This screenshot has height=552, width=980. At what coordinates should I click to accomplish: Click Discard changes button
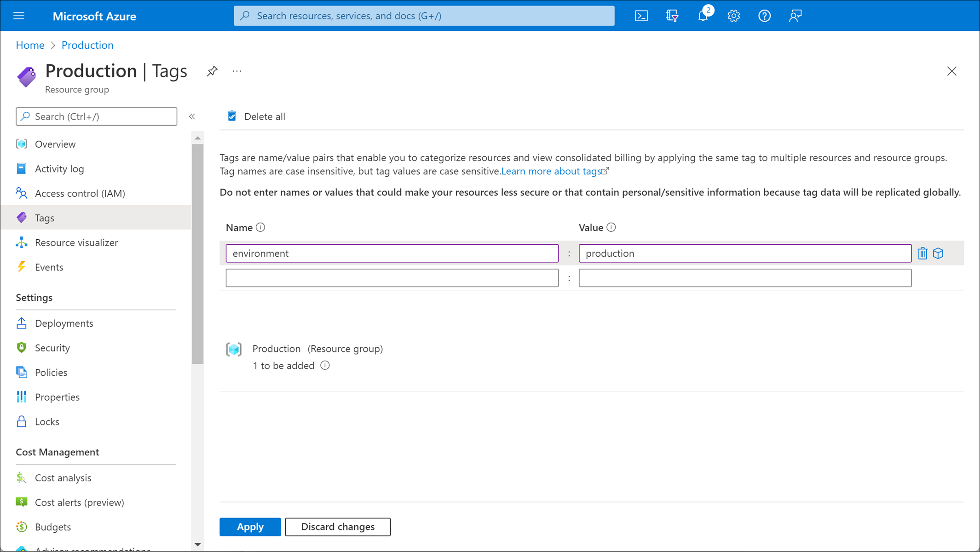[x=338, y=527]
